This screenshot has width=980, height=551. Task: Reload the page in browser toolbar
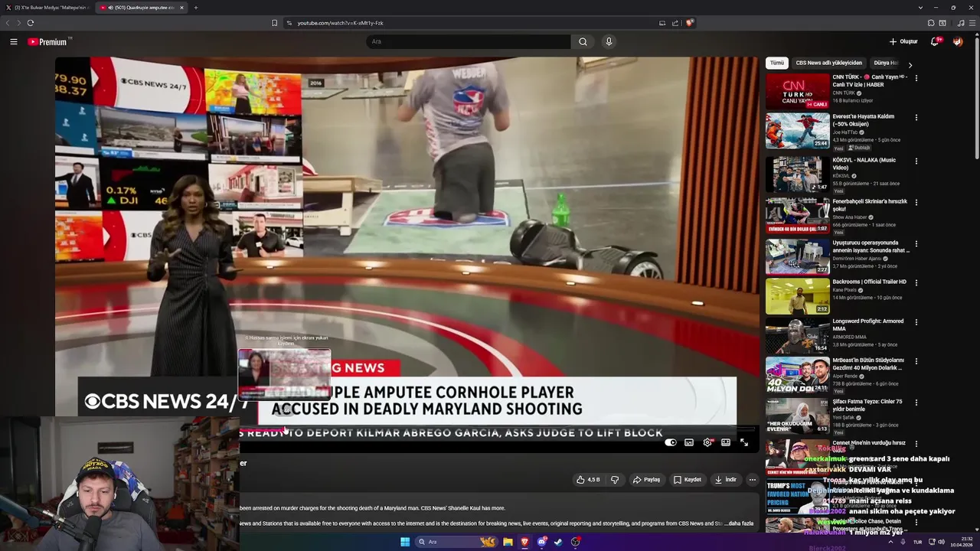[x=31, y=23]
